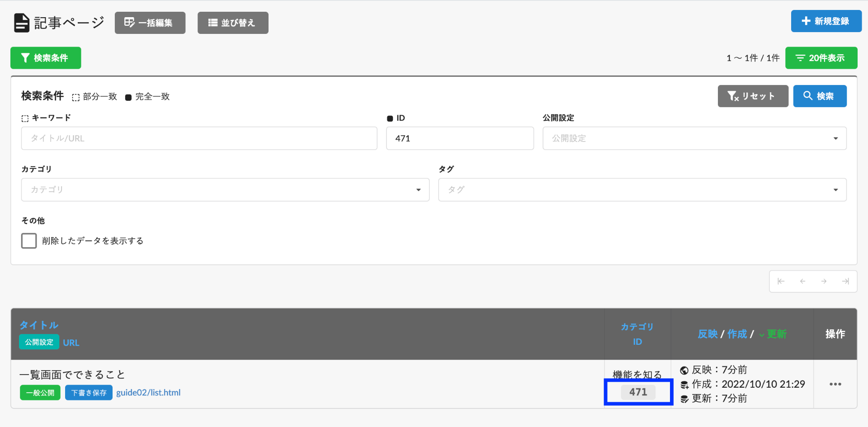Toggle match mode icon next to キーワード
868x427 pixels.
pyautogui.click(x=25, y=118)
